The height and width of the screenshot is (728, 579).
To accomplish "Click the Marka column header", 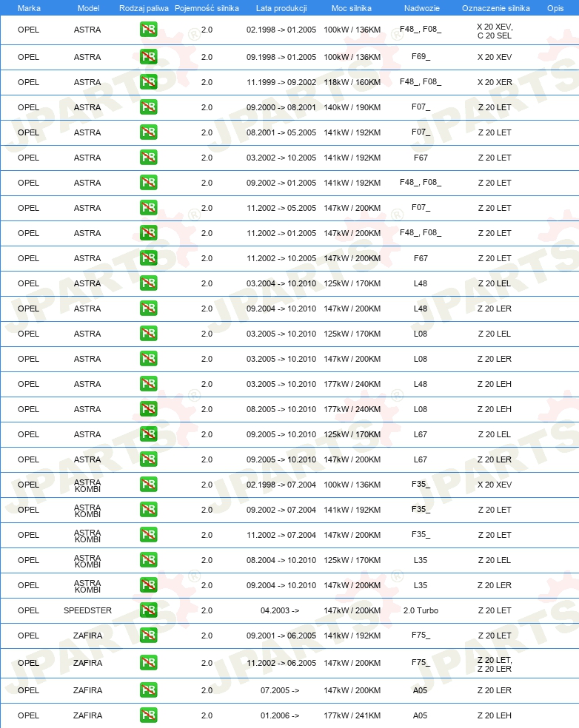I will (x=29, y=8).
